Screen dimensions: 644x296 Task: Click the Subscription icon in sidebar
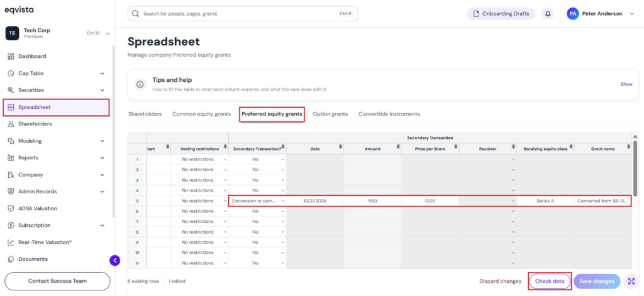pyautogui.click(x=11, y=225)
